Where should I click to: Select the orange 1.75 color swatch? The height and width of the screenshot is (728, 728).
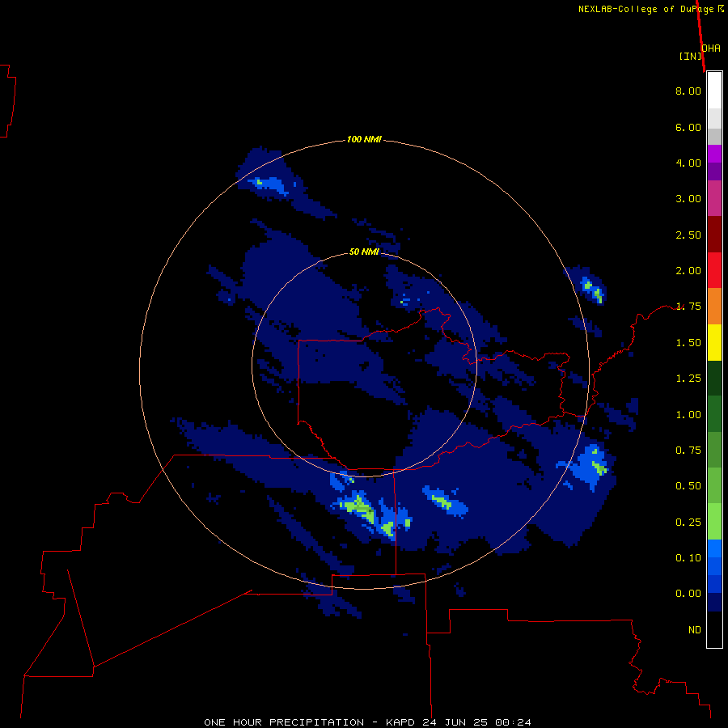(714, 307)
